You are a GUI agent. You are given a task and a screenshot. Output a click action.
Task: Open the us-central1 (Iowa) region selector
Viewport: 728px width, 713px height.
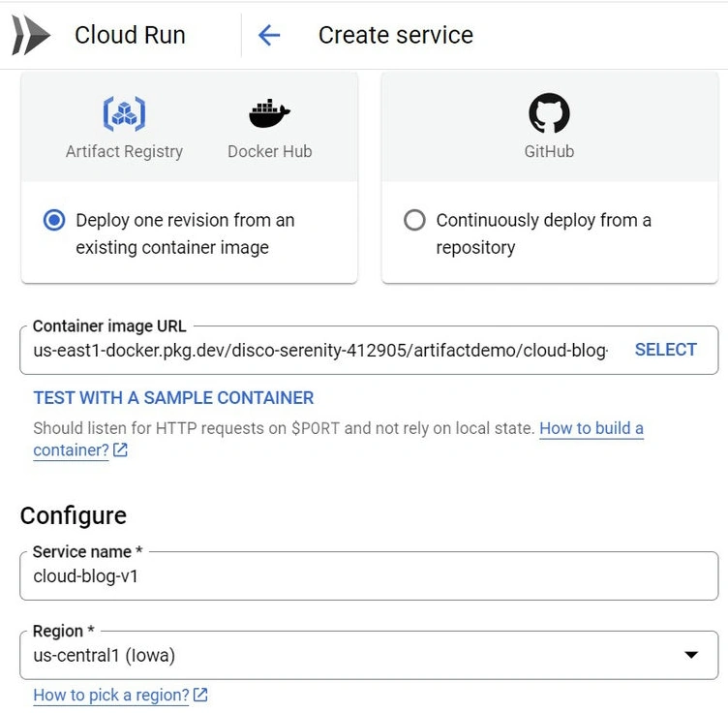369,655
